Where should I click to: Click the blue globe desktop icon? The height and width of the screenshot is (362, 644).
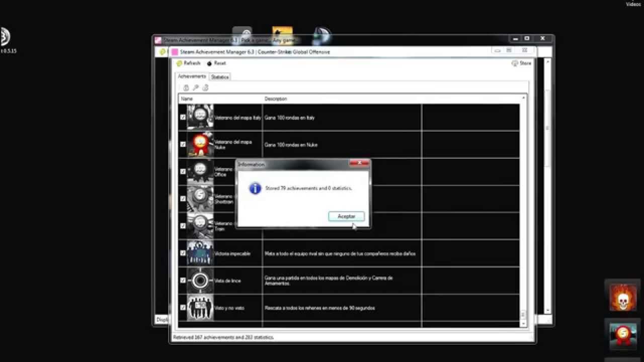(322, 35)
